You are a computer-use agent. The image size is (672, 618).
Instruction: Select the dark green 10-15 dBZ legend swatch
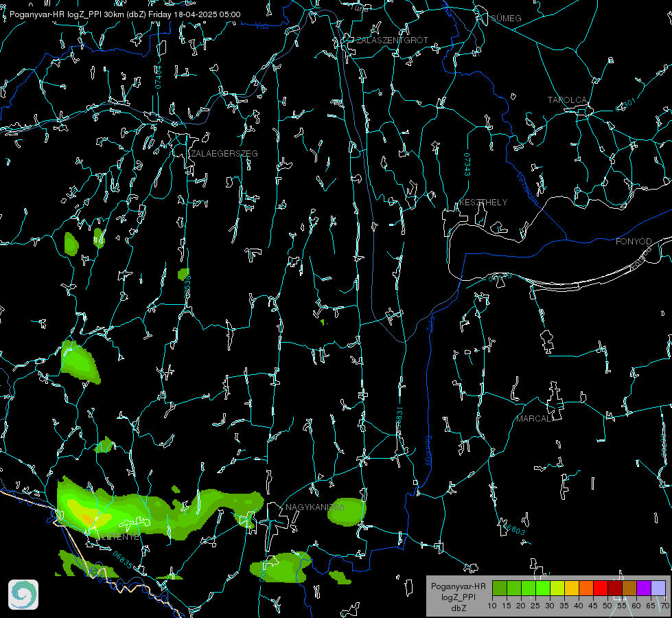(500, 588)
